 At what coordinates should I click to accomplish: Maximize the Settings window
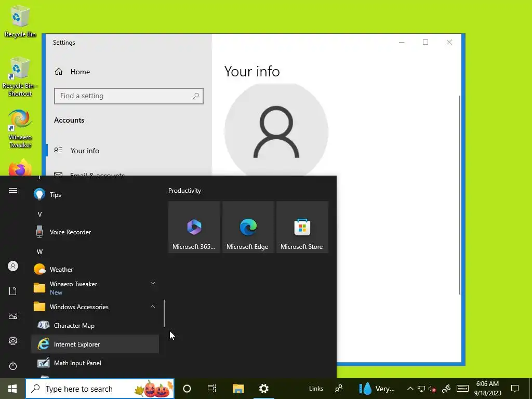[x=425, y=42]
